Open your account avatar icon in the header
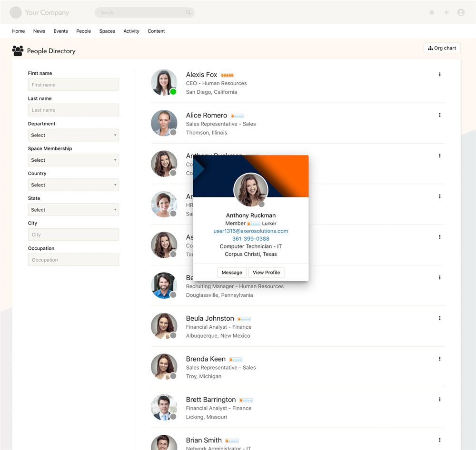The image size is (476, 450). (x=461, y=12)
